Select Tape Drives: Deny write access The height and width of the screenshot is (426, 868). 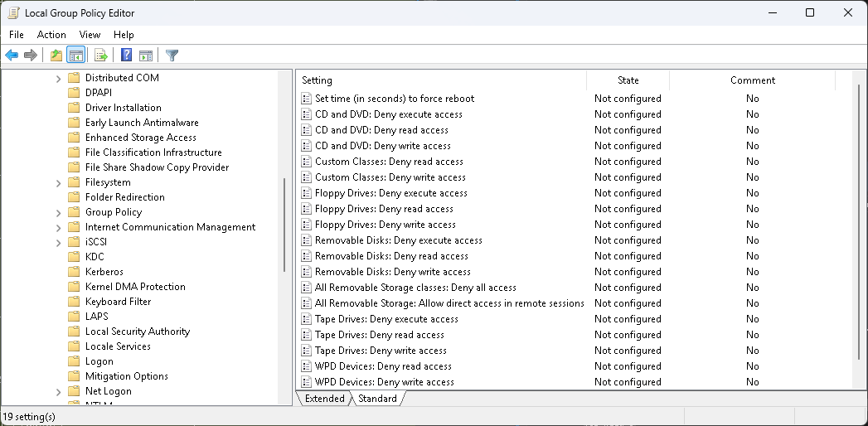tap(381, 351)
